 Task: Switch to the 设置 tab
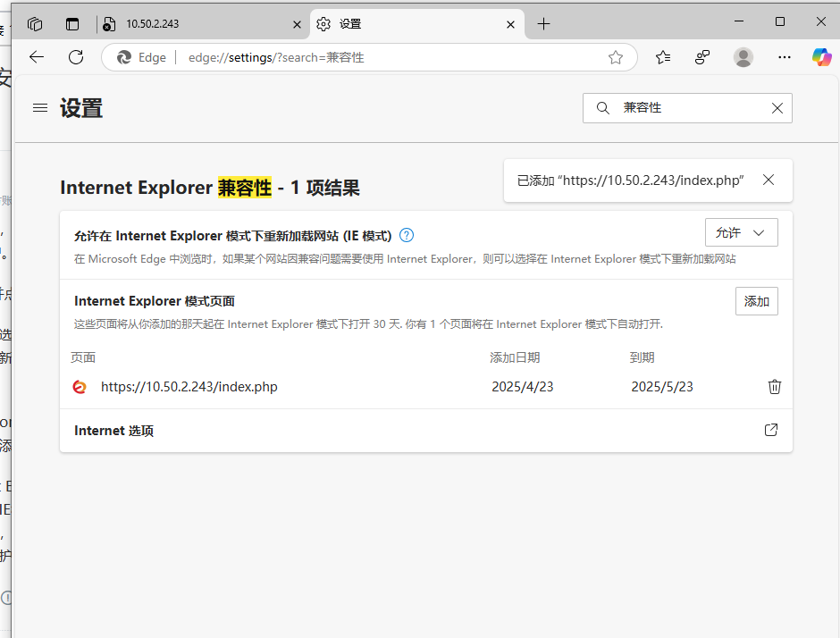[x=416, y=24]
